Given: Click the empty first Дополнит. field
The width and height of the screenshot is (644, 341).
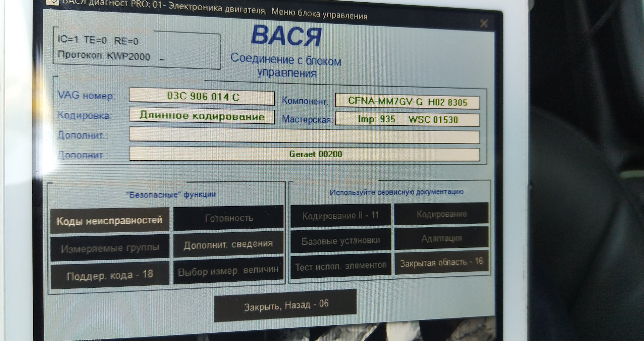Looking at the screenshot, I should coord(305,135).
